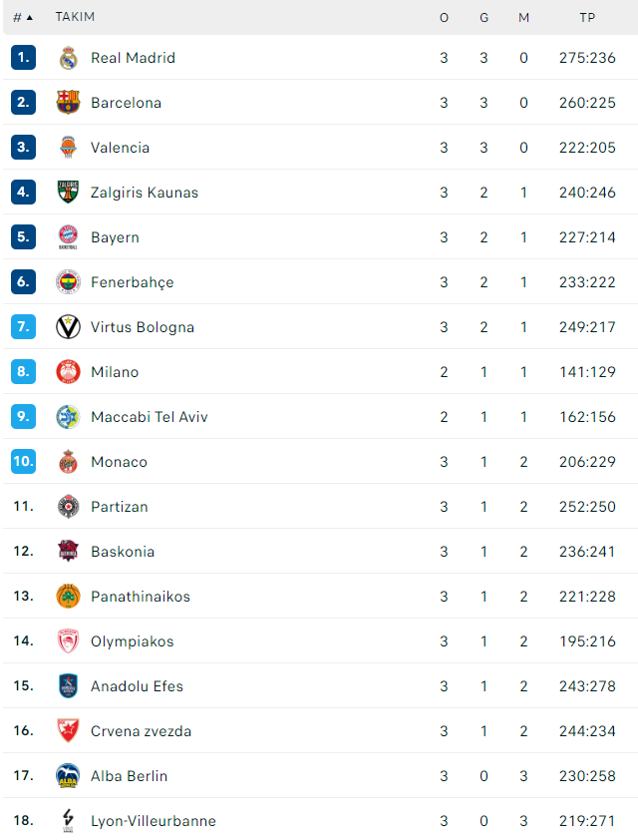Click the Barcelona club logo
638x840 pixels.
pyautogui.click(x=68, y=103)
